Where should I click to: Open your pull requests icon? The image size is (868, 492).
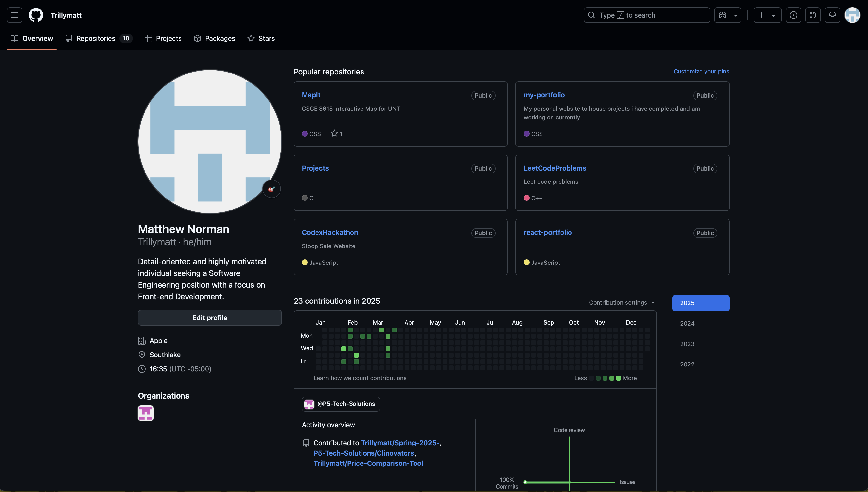click(813, 15)
